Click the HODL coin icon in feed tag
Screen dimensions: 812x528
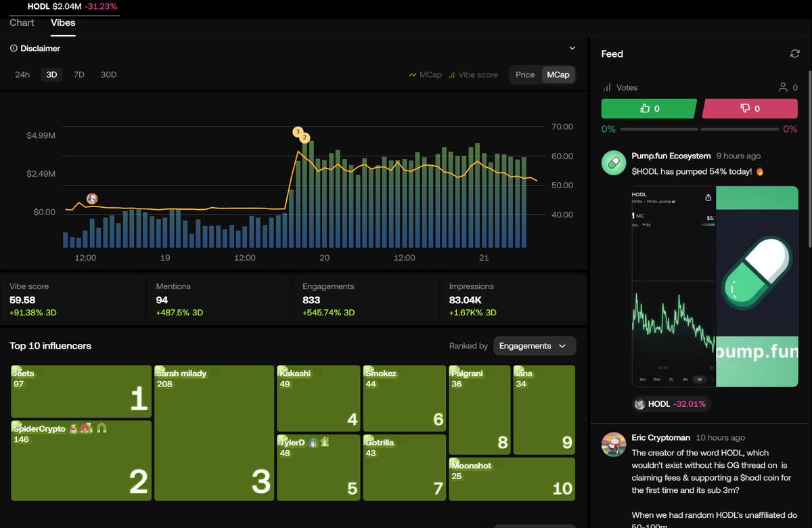[x=640, y=404]
